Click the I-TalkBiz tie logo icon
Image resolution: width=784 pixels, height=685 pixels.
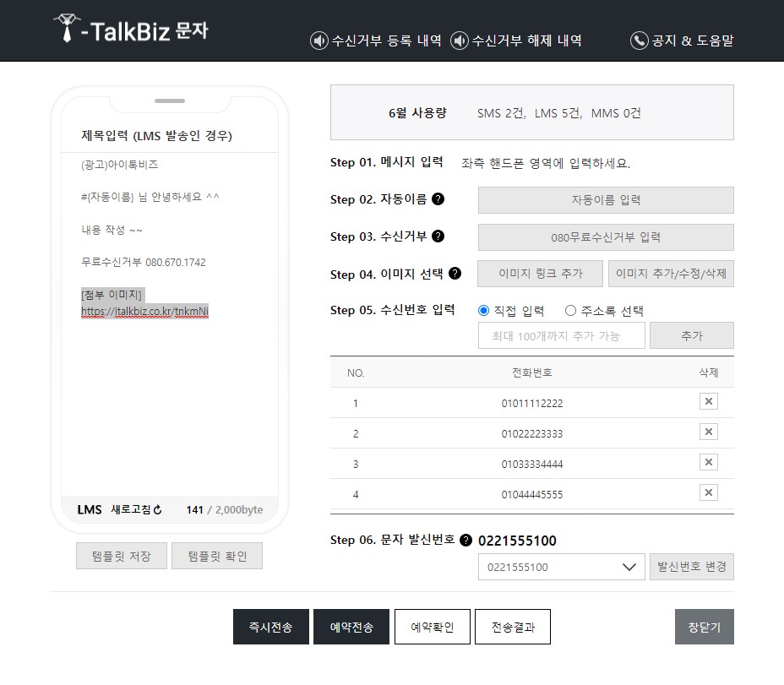(67, 28)
